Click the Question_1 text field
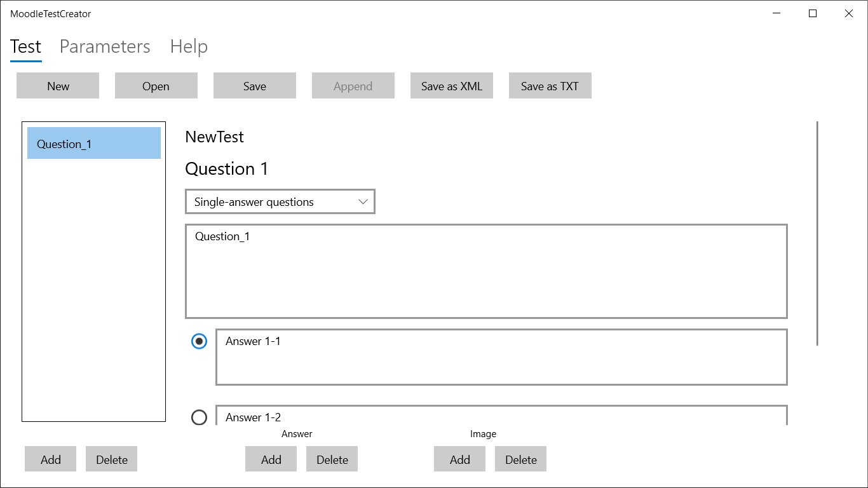Image resolution: width=868 pixels, height=488 pixels. click(x=486, y=271)
